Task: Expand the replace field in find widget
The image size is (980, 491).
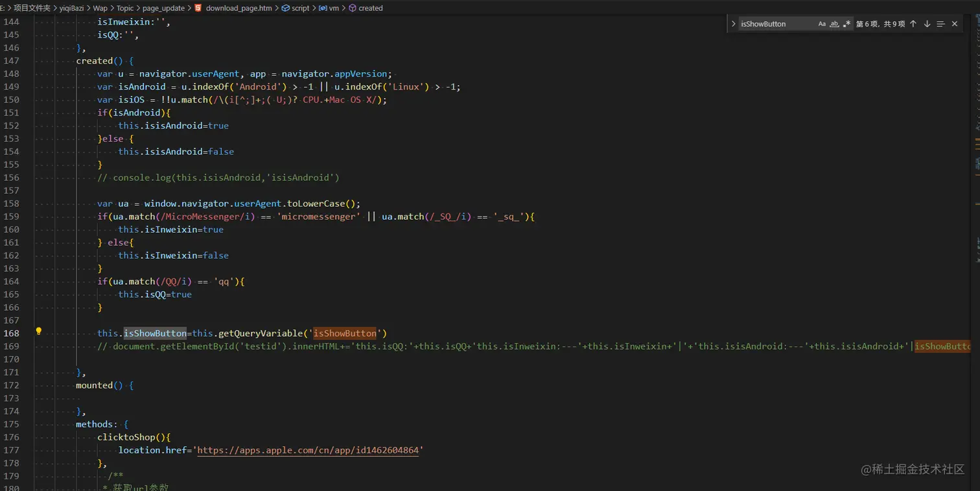Action: 733,24
